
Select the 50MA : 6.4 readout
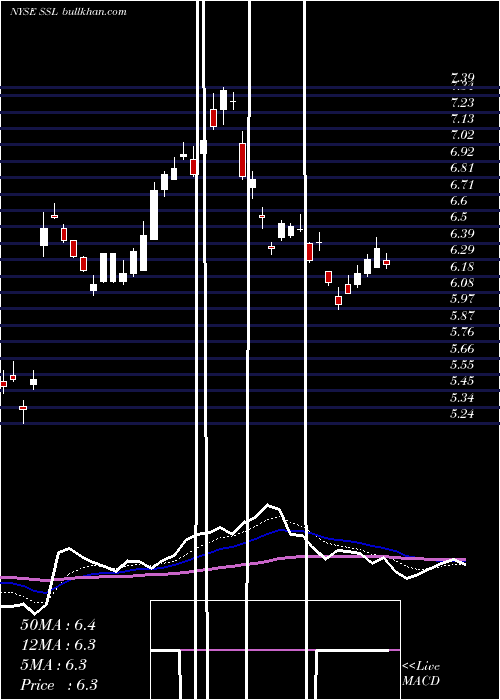tap(58, 625)
